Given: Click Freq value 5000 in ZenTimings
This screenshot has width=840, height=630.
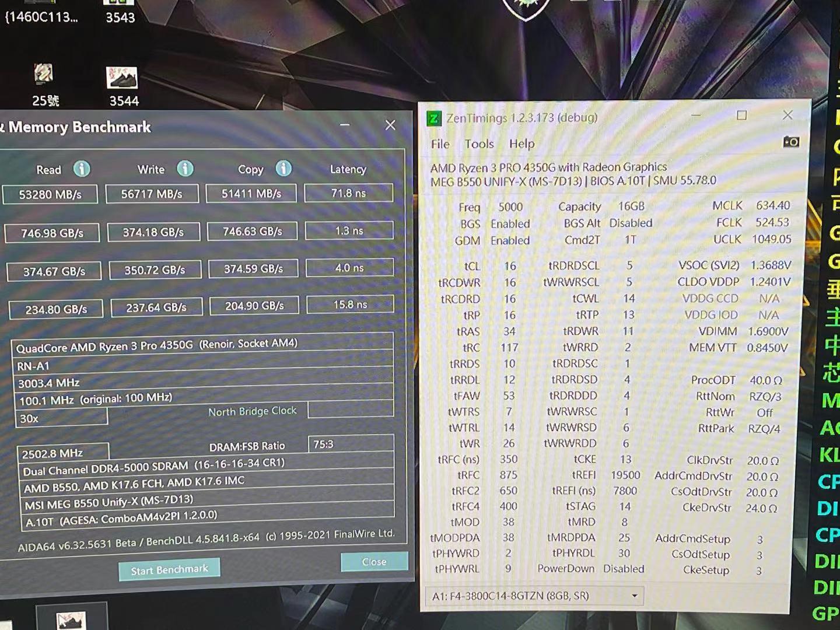Looking at the screenshot, I should click(x=510, y=207).
